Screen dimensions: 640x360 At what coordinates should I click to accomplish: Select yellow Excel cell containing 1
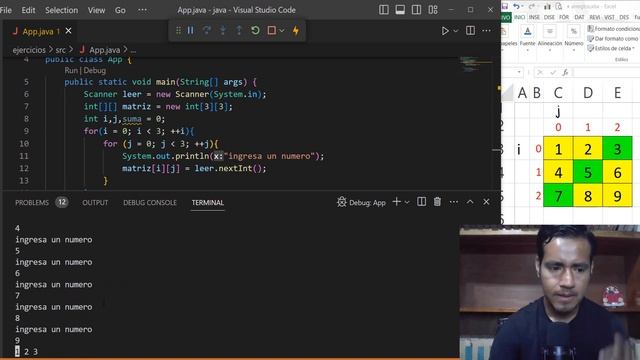pos(558,149)
